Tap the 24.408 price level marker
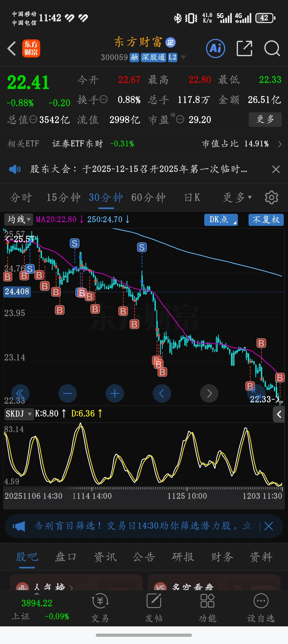Image resolution: width=288 pixels, height=644 pixels. tap(17, 292)
